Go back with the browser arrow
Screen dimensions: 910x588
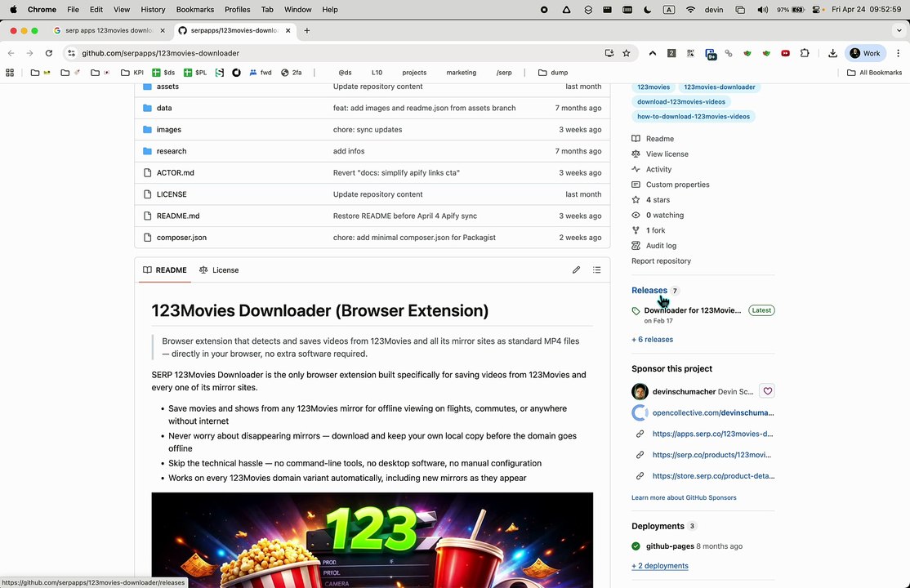(x=11, y=53)
